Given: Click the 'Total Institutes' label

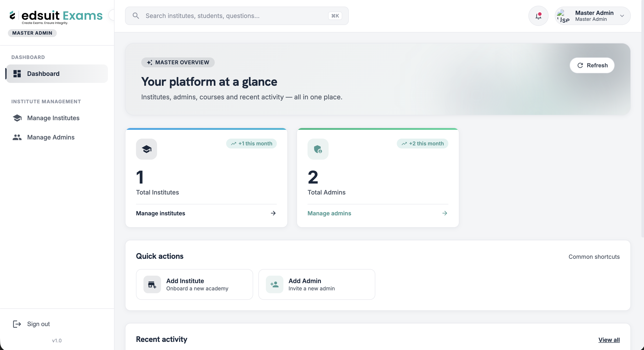Looking at the screenshot, I should point(157,192).
